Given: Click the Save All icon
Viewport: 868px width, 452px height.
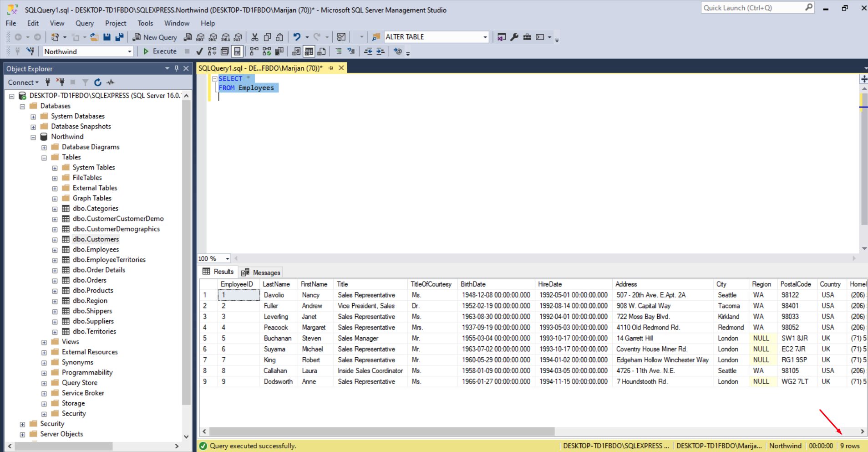Looking at the screenshot, I should tap(119, 37).
